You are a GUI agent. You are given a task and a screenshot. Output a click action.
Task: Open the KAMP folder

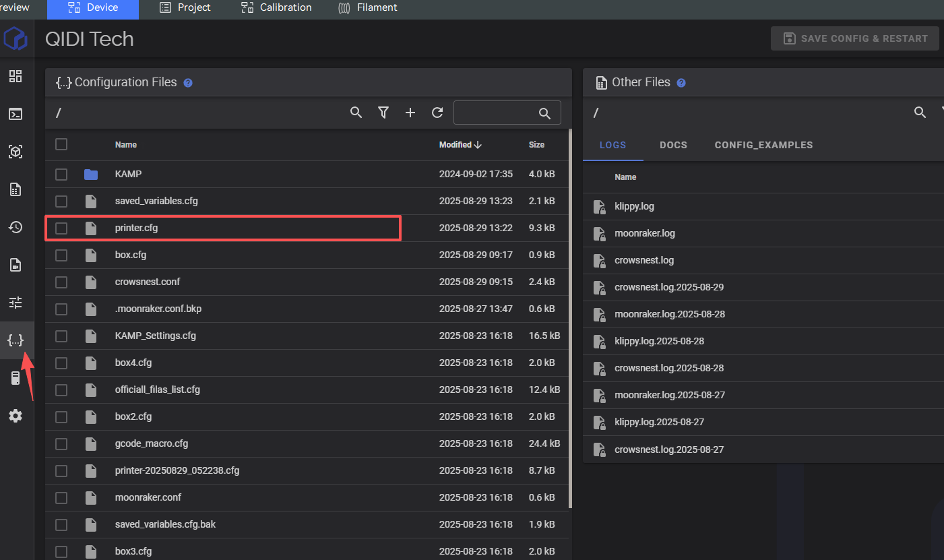coord(128,174)
